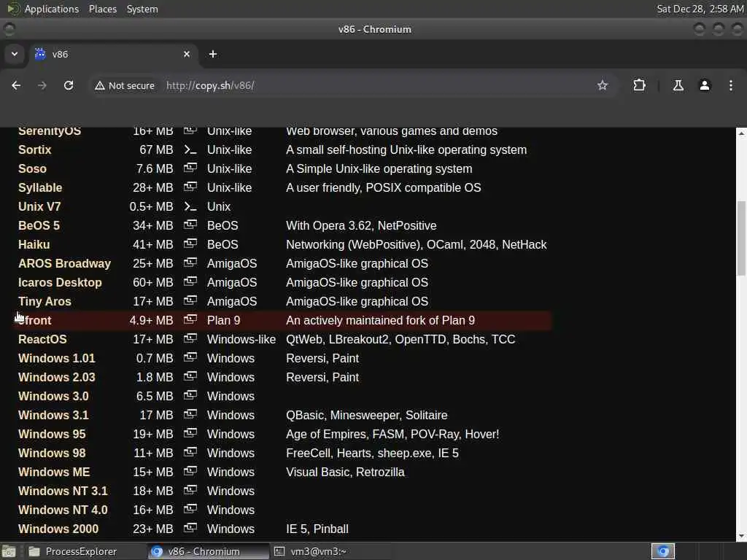
Task: Open the Icaros Desktop link
Action: [x=60, y=282]
